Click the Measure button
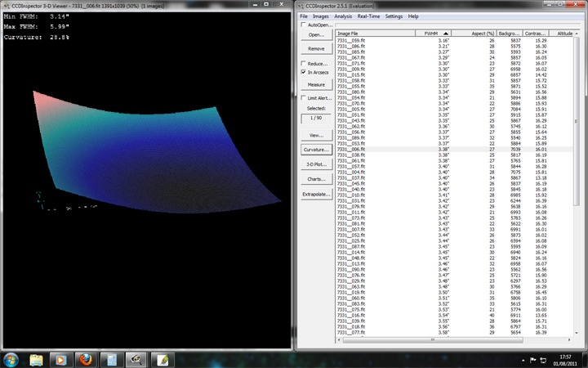Viewport: 588px width, 368px height. tap(317, 85)
